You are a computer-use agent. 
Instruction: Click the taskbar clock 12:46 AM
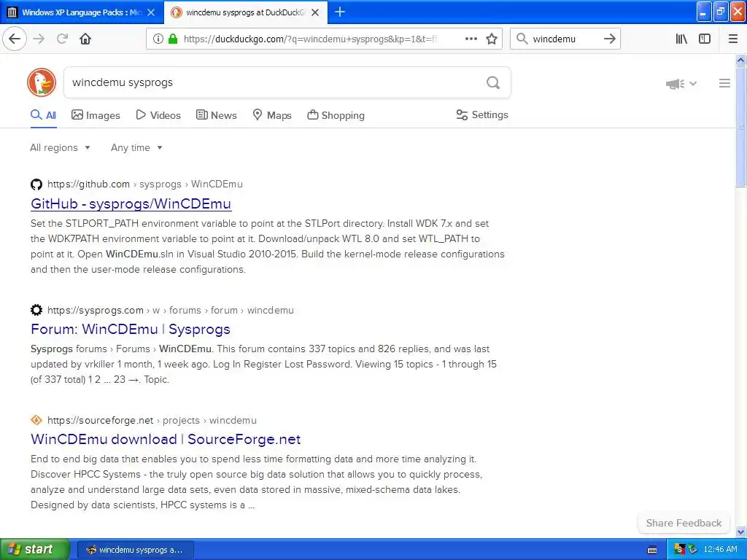click(720, 549)
